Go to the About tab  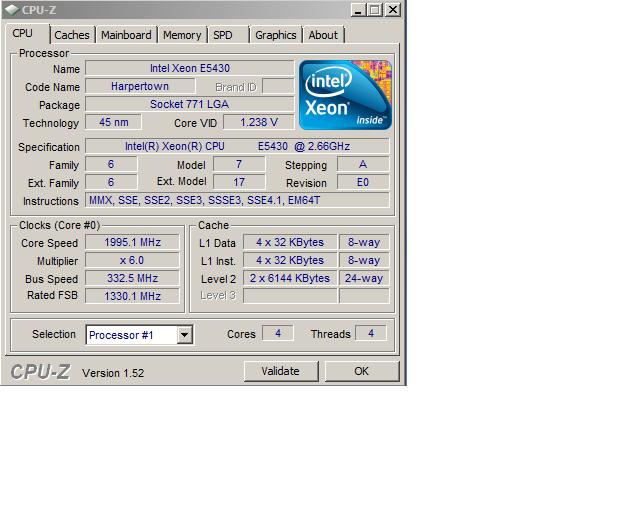pyautogui.click(x=323, y=35)
